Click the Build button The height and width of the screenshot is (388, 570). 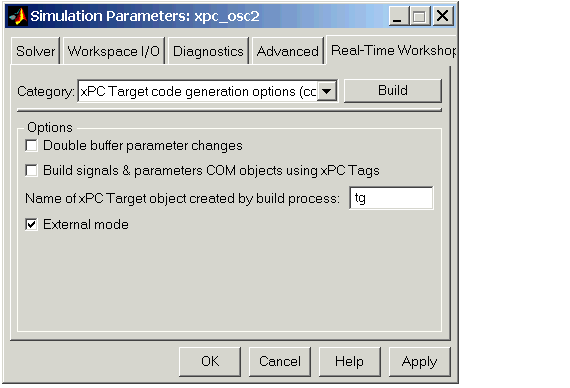[x=393, y=91]
